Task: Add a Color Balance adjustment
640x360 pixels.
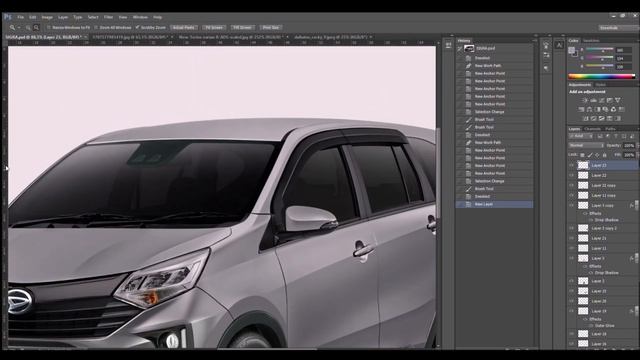Action: (589, 109)
